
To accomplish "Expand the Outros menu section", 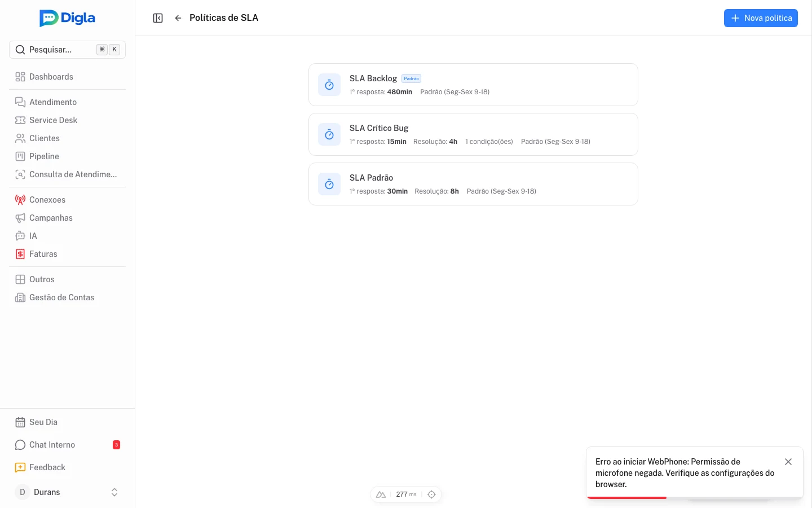I will 67,279.
